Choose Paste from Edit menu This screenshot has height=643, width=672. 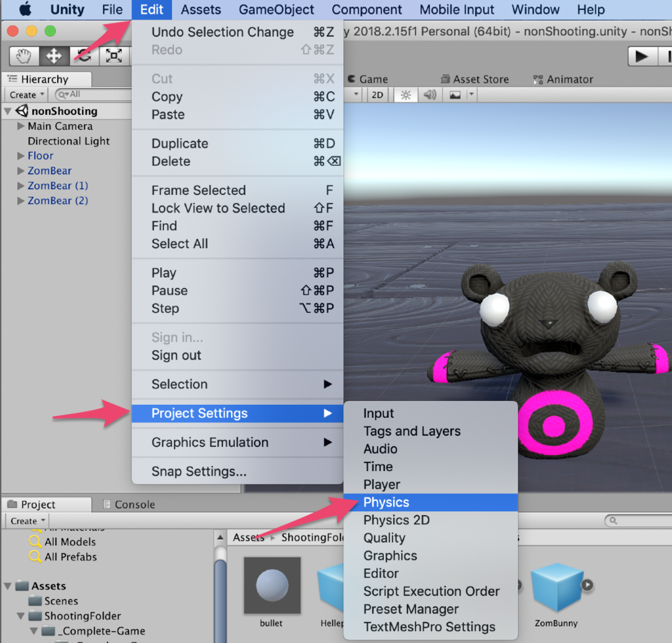[238, 115]
